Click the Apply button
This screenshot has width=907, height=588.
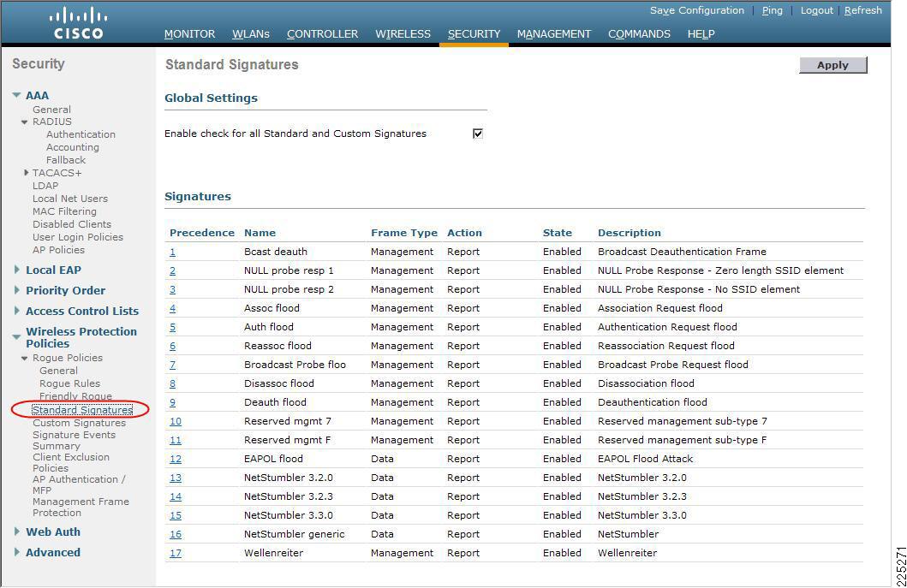(833, 65)
